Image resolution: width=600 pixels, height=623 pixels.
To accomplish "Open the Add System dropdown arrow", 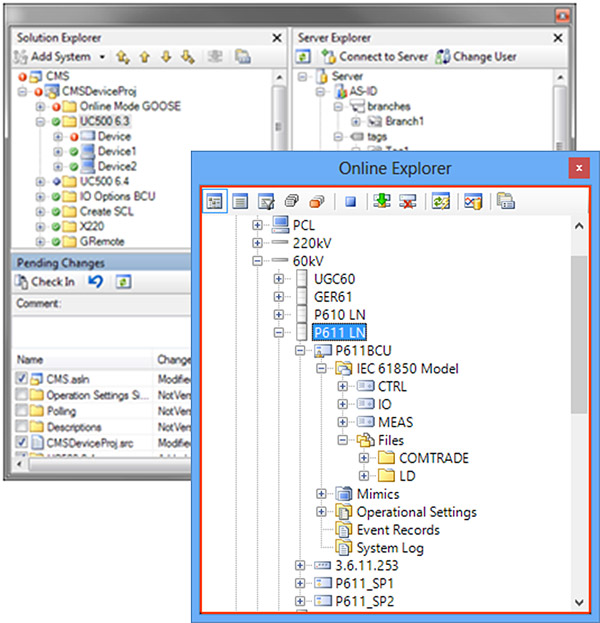I will (x=101, y=57).
